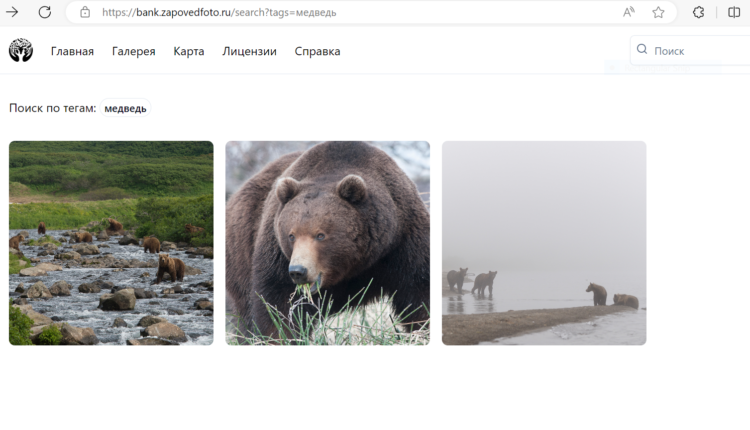750x430 pixels.
Task: Toggle the split screen icon
Action: 734,12
